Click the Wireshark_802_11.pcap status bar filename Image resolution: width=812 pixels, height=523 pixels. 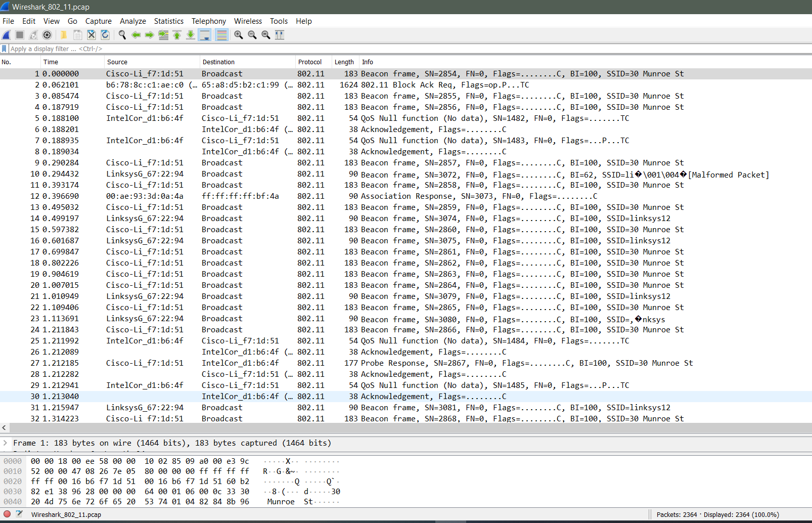tap(66, 514)
